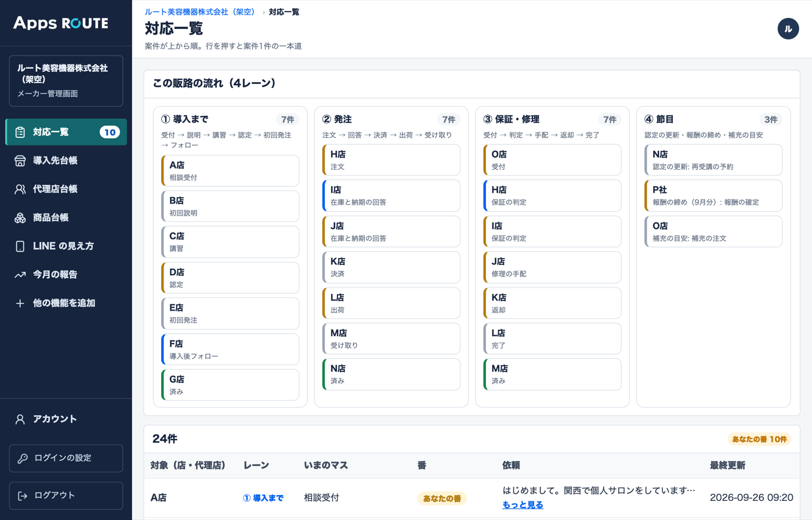Select the J店 修理の手配 card

(552, 267)
